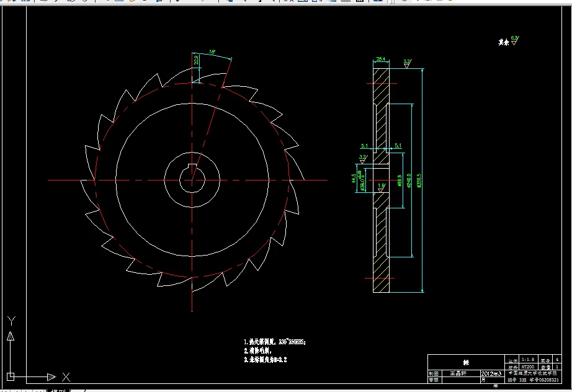The width and height of the screenshot is (572, 392).
Task: Select the ø88.8 hub diameter dimension
Action: pos(400,180)
